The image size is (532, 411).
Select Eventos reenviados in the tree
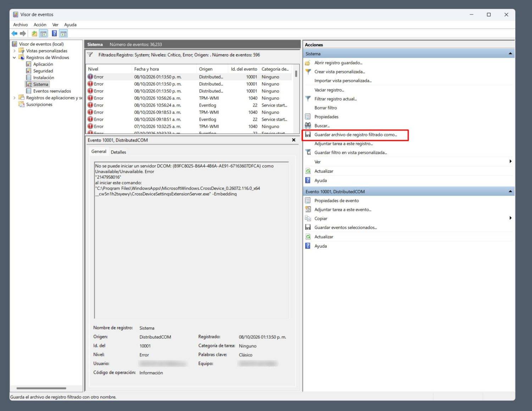pos(52,91)
